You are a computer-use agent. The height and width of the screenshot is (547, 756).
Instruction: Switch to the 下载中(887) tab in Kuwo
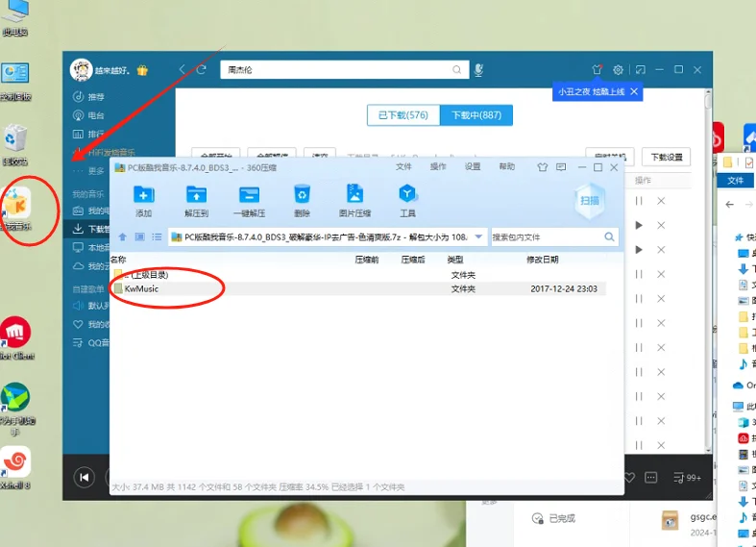pyautogui.click(x=476, y=115)
